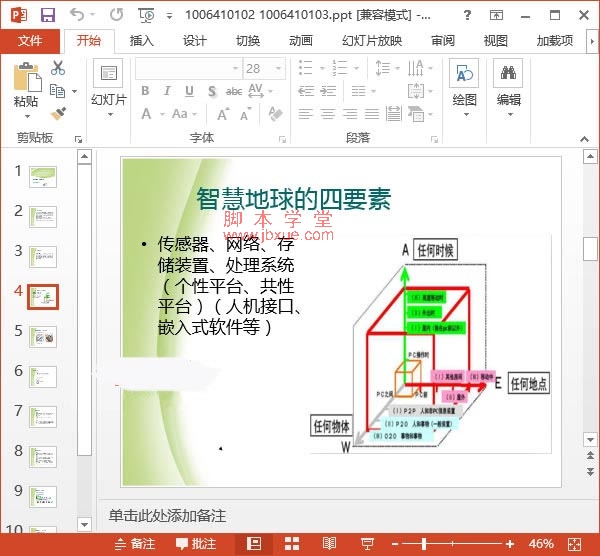Zoom in with plus button
This screenshot has height=556, width=600.
(x=510, y=544)
